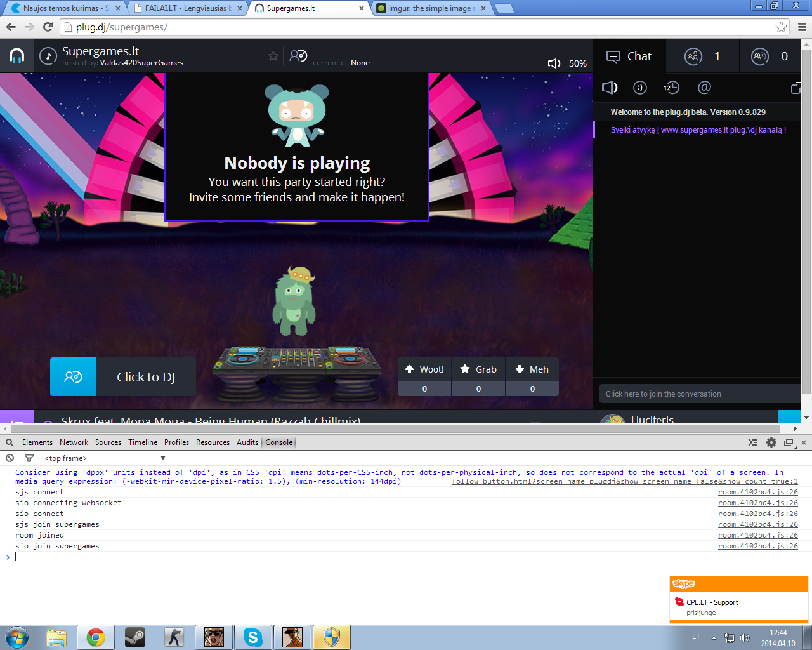This screenshot has height=650, width=812.
Task: Click the plug.dj headphones logo
Action: (16, 56)
